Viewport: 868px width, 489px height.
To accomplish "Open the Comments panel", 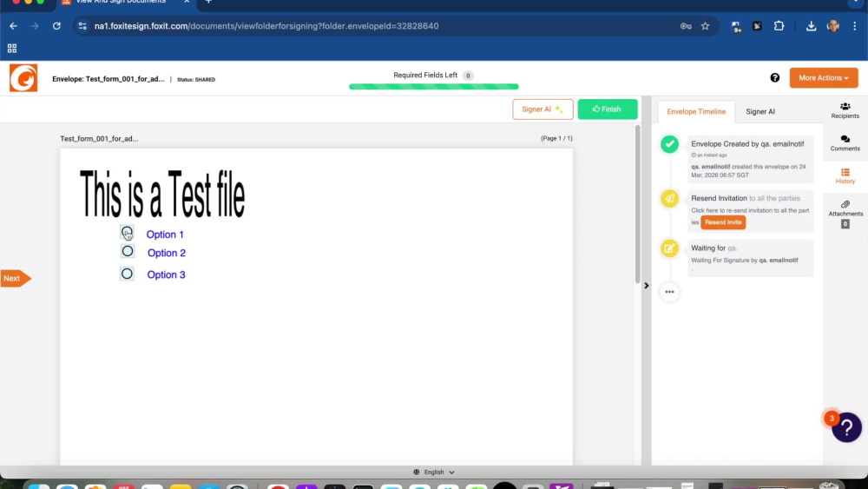I will [x=845, y=143].
